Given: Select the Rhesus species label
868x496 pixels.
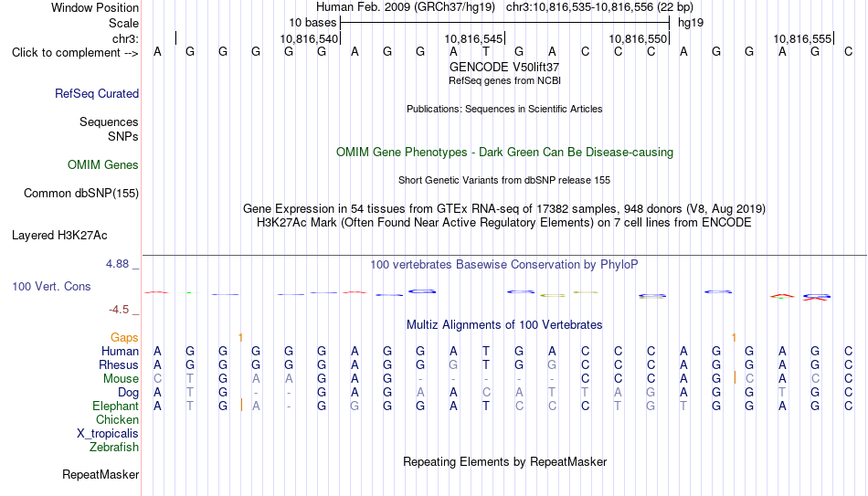Looking at the screenshot, I should [x=119, y=364].
